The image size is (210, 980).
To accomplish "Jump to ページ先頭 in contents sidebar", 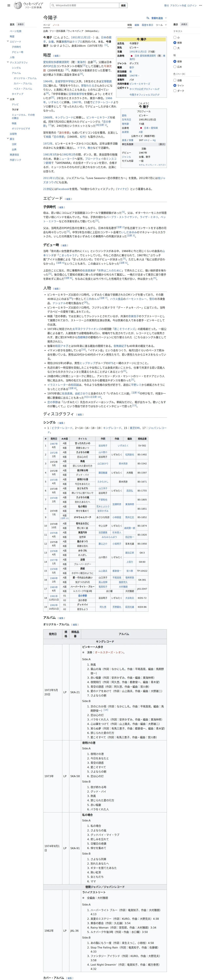I will (16, 31).
